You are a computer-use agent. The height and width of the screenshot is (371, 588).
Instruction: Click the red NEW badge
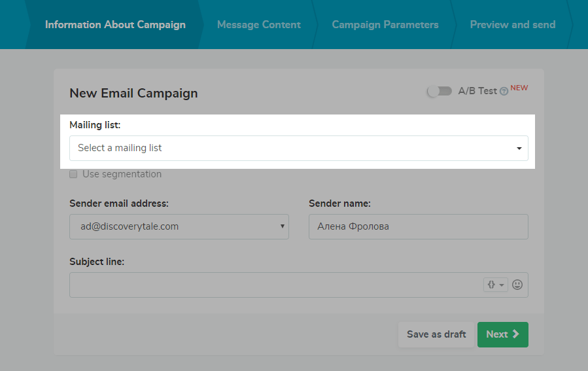[519, 88]
